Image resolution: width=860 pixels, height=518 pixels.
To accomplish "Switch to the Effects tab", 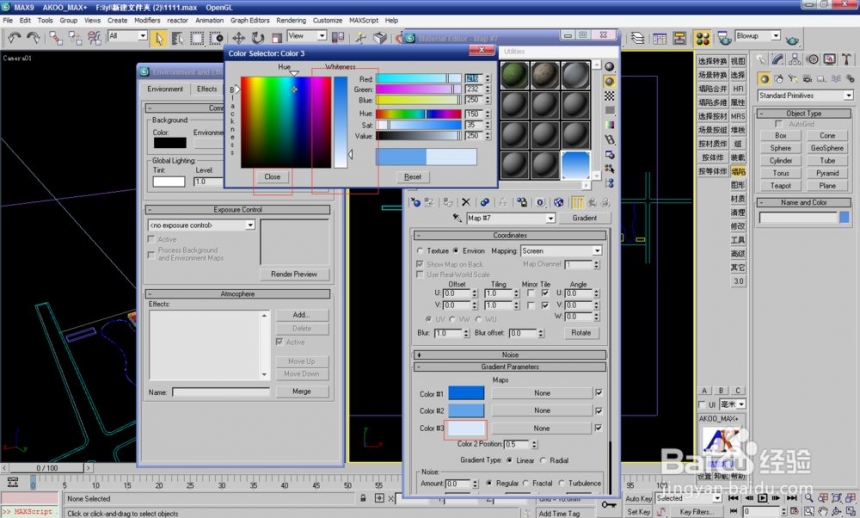I will 207,89.
